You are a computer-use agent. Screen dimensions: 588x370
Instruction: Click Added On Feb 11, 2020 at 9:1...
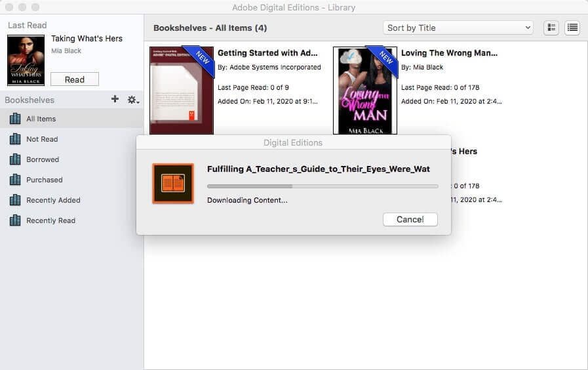pos(267,101)
